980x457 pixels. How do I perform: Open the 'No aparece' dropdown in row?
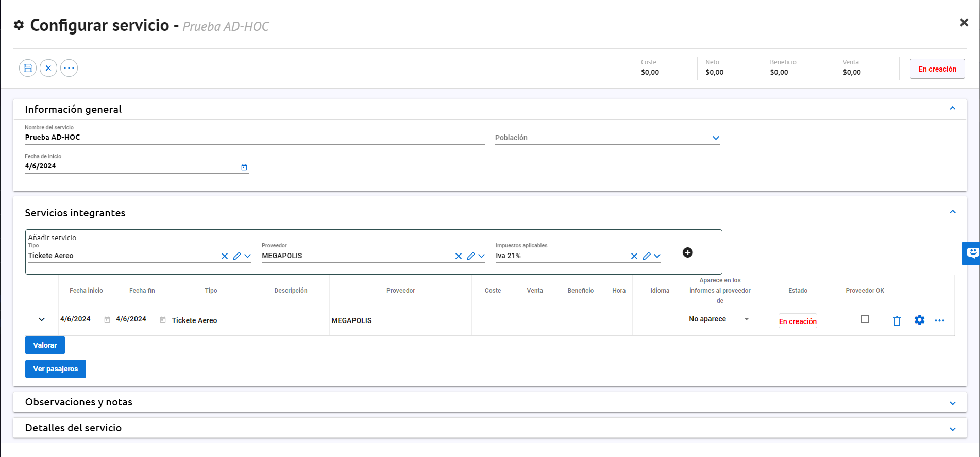719,319
